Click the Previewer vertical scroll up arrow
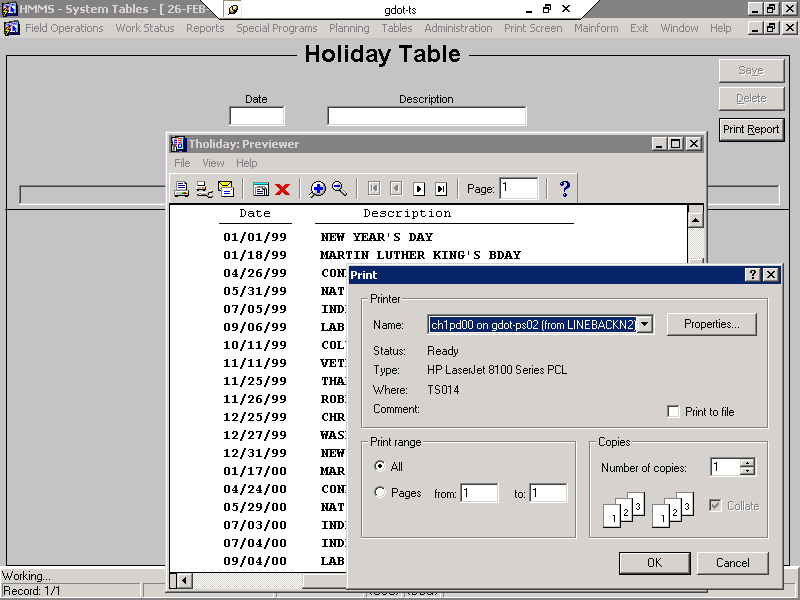 point(695,220)
